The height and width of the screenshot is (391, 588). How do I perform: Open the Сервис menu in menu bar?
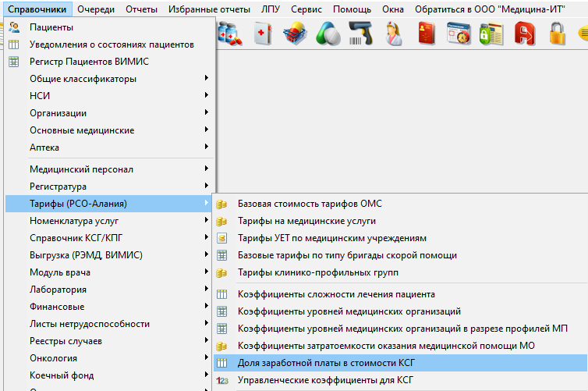click(x=306, y=9)
